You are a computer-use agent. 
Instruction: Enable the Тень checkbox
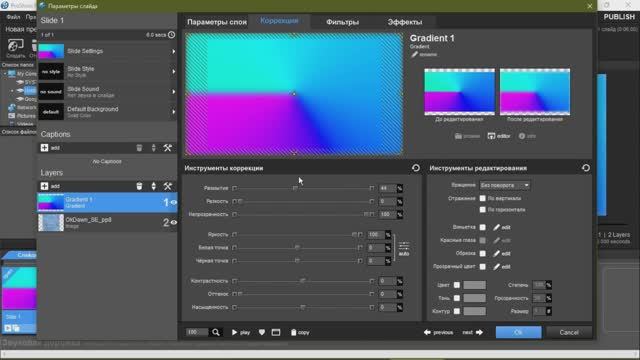click(457, 298)
